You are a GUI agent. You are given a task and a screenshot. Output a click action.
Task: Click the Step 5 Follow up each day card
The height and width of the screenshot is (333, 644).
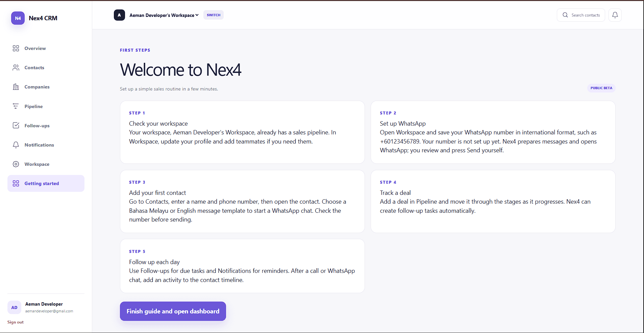tap(242, 266)
